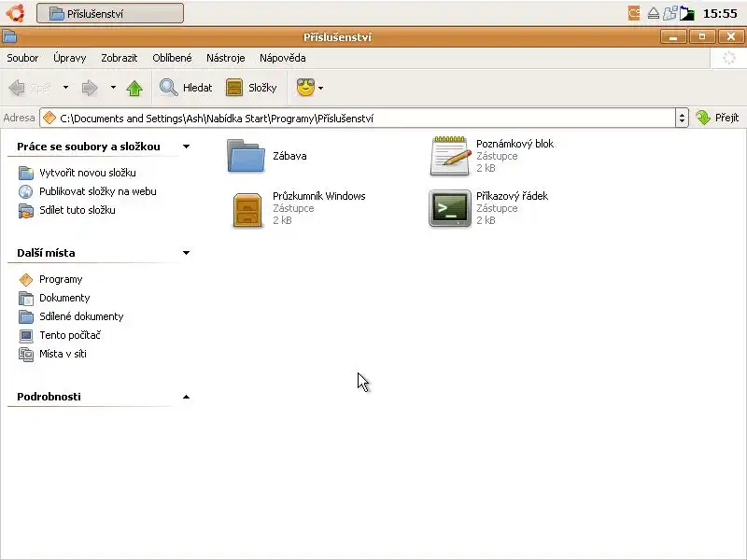Click the Programy diamond icon

(x=26, y=279)
